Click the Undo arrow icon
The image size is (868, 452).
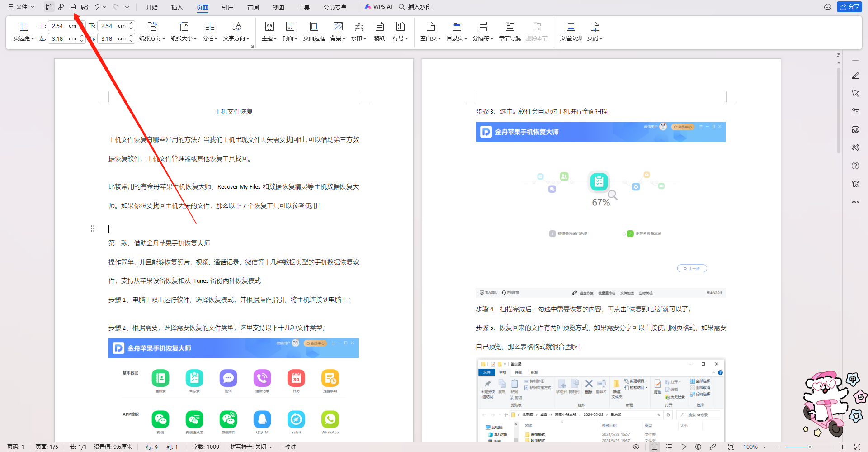pos(97,7)
